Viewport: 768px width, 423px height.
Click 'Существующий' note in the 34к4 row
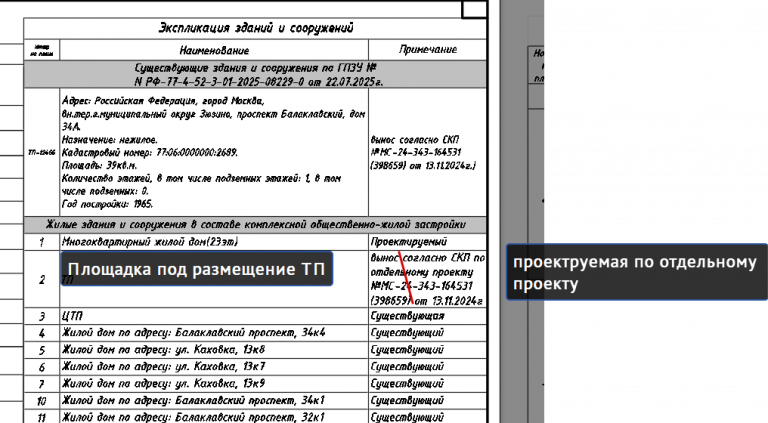point(407,333)
